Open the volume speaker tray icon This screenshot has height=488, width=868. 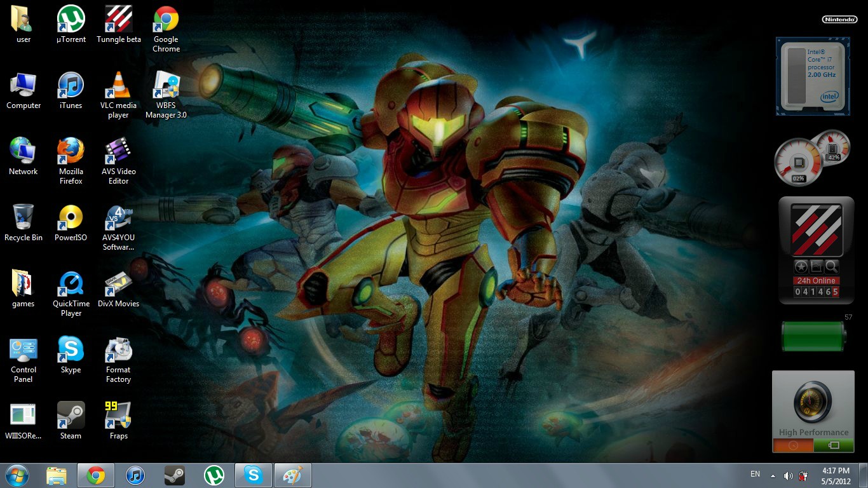pyautogui.click(x=789, y=475)
